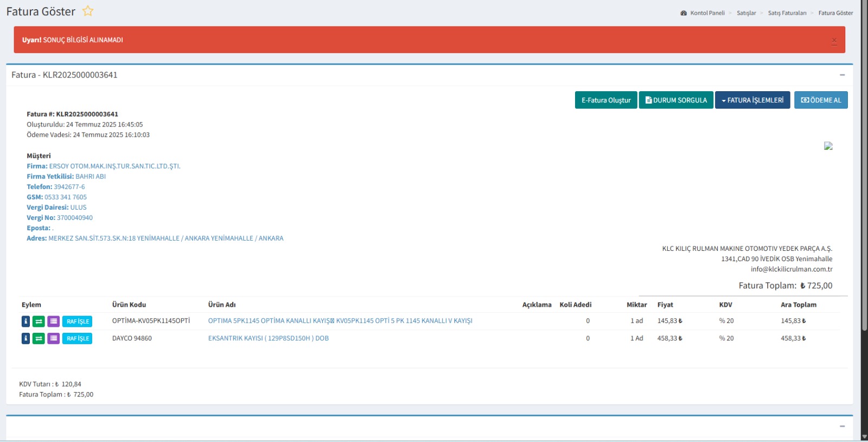Image resolution: width=868 pixels, height=442 pixels.
Task: Open the info icon for OPTİMA-KV05PK1145OPTİ row
Action: point(25,321)
